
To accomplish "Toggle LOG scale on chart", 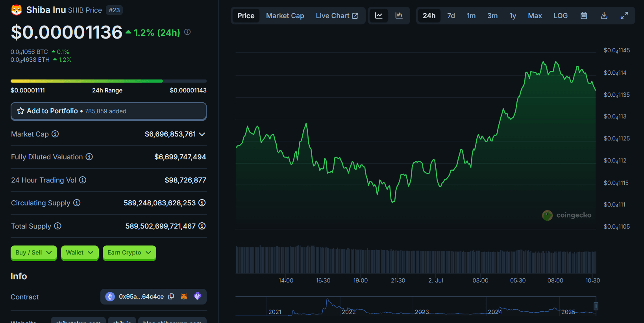I will point(561,16).
